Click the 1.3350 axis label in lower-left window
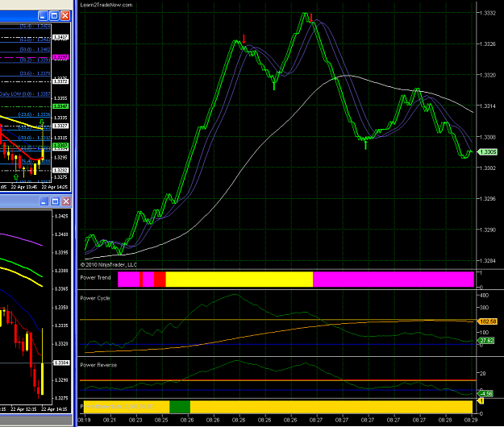504x427 pixels. (61, 308)
